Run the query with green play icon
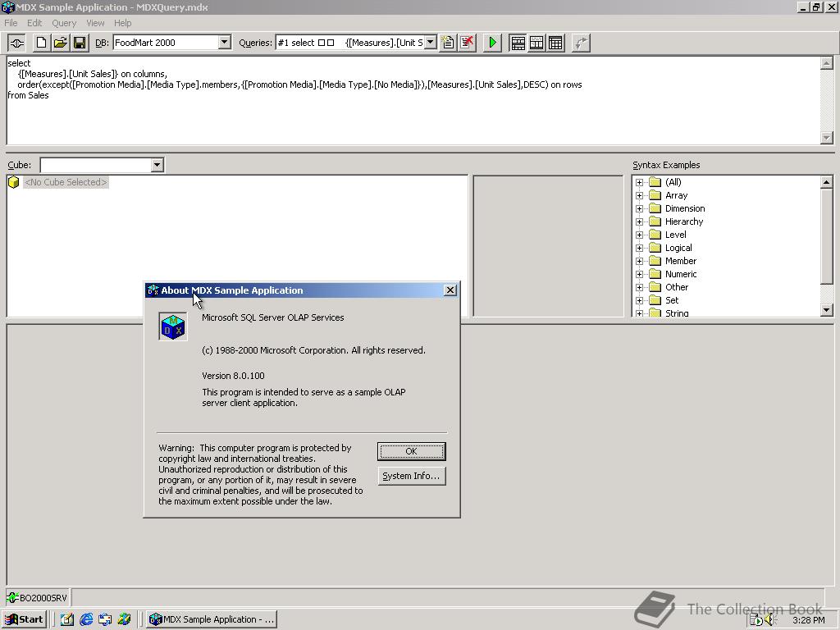This screenshot has height=630, width=840. tap(492, 43)
